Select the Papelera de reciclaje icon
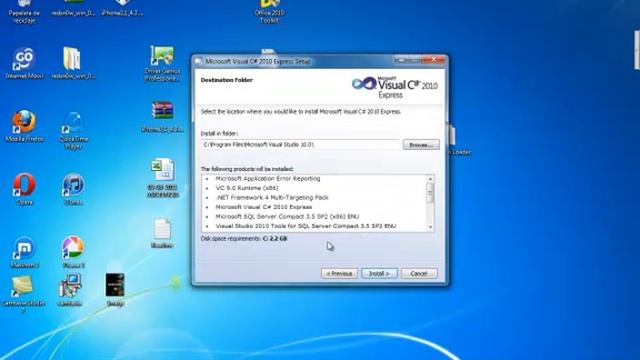The image size is (640, 360). point(24,11)
